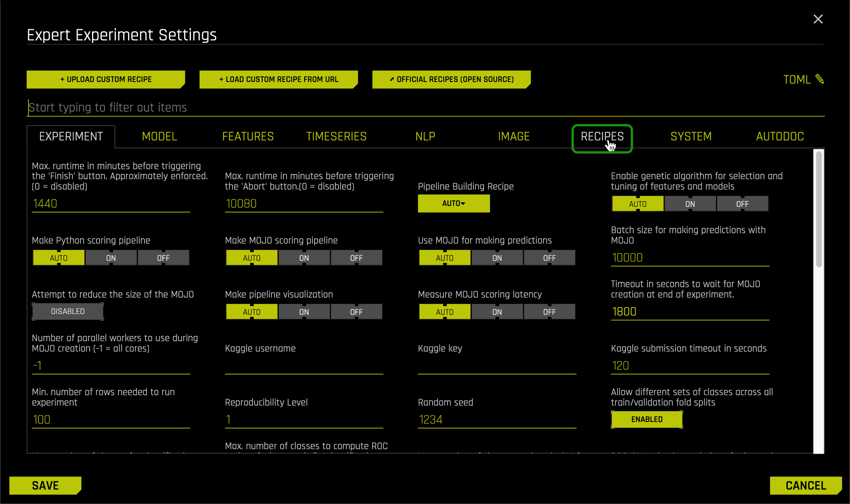
Task: Switch to the FEATURES tab
Action: [247, 136]
